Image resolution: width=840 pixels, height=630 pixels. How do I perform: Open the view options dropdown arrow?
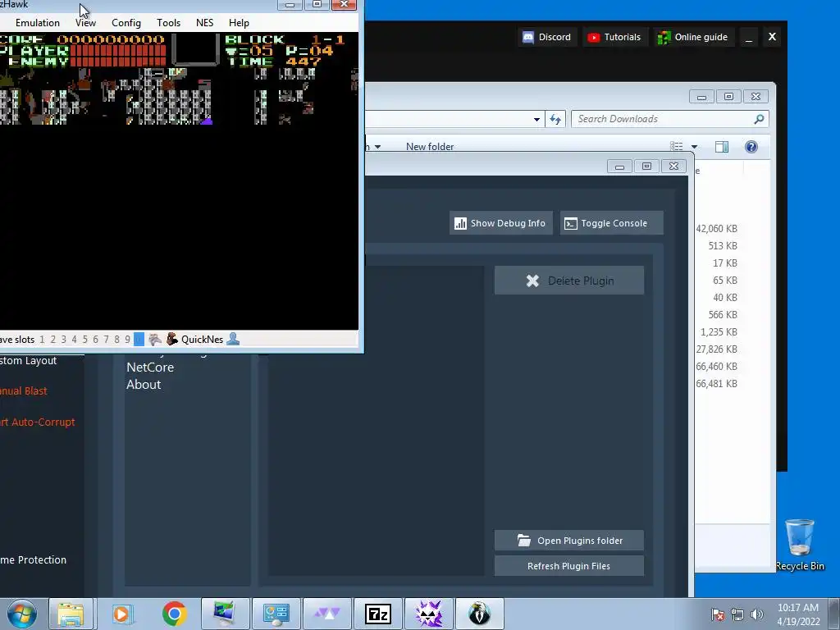coord(694,147)
